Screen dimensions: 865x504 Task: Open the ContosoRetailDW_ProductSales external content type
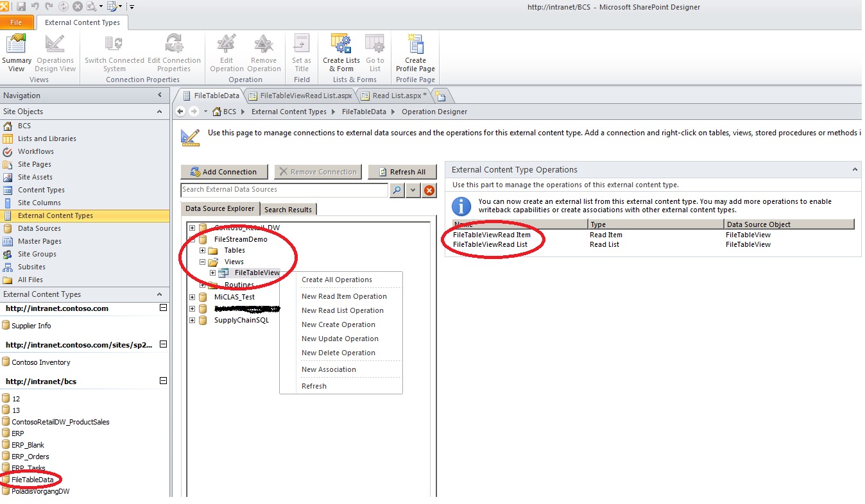pyautogui.click(x=60, y=422)
